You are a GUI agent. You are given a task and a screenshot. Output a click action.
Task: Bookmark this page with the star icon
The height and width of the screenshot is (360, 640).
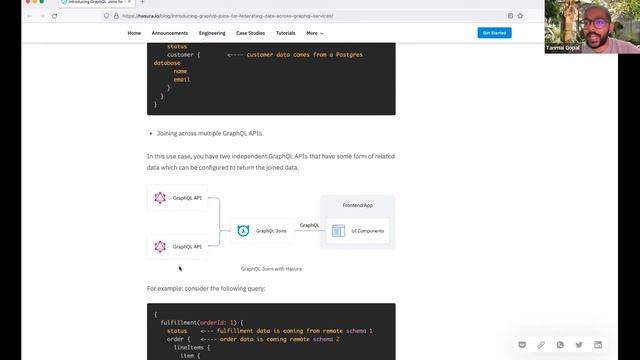point(520,16)
